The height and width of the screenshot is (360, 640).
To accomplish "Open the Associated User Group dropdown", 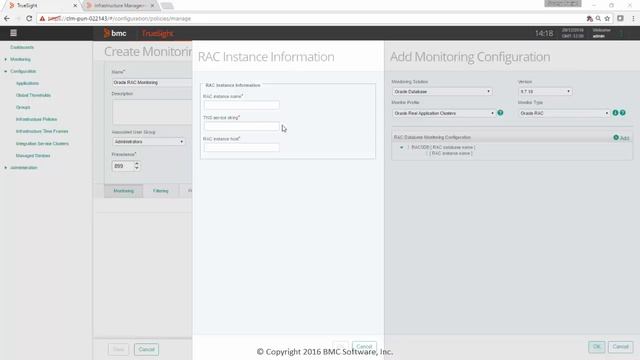I will pyautogui.click(x=148, y=142).
